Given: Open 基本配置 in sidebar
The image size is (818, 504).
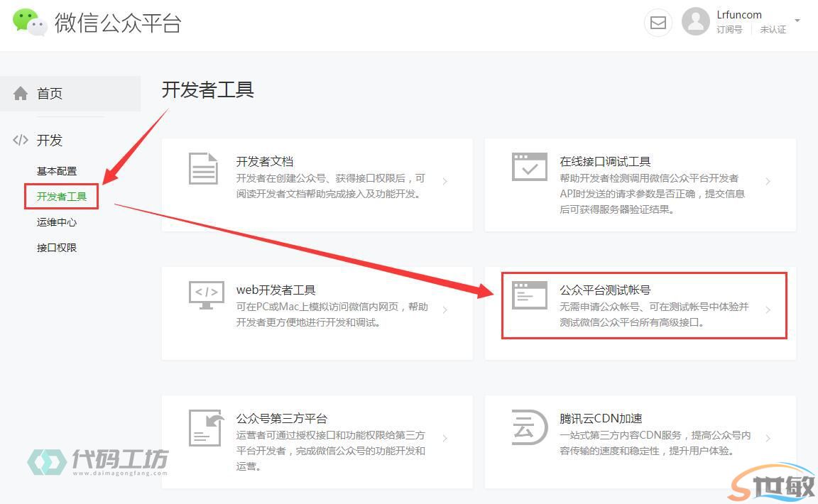Looking at the screenshot, I should click(x=57, y=171).
